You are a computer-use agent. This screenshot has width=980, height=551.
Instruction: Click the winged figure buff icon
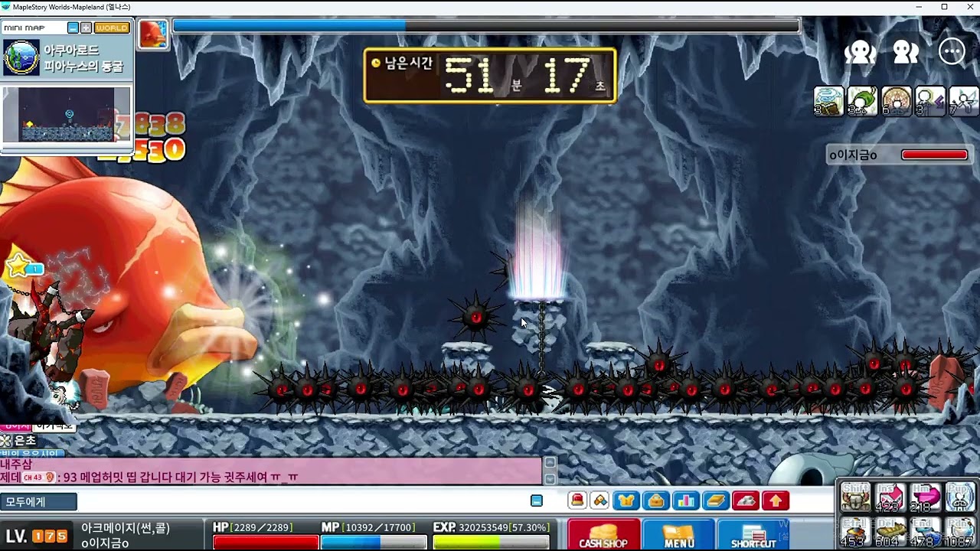(x=963, y=101)
